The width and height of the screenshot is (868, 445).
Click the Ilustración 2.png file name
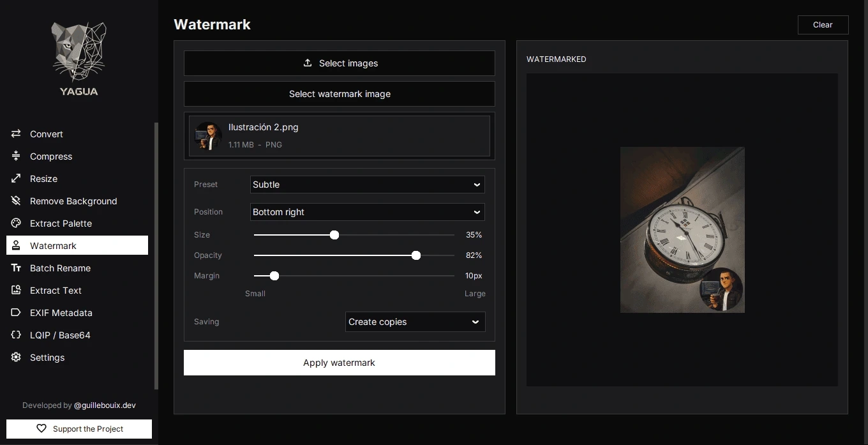click(264, 127)
